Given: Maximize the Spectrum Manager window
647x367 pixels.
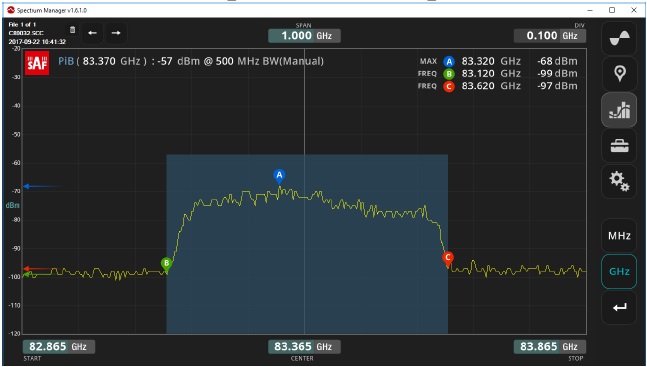Looking at the screenshot, I should point(612,10).
